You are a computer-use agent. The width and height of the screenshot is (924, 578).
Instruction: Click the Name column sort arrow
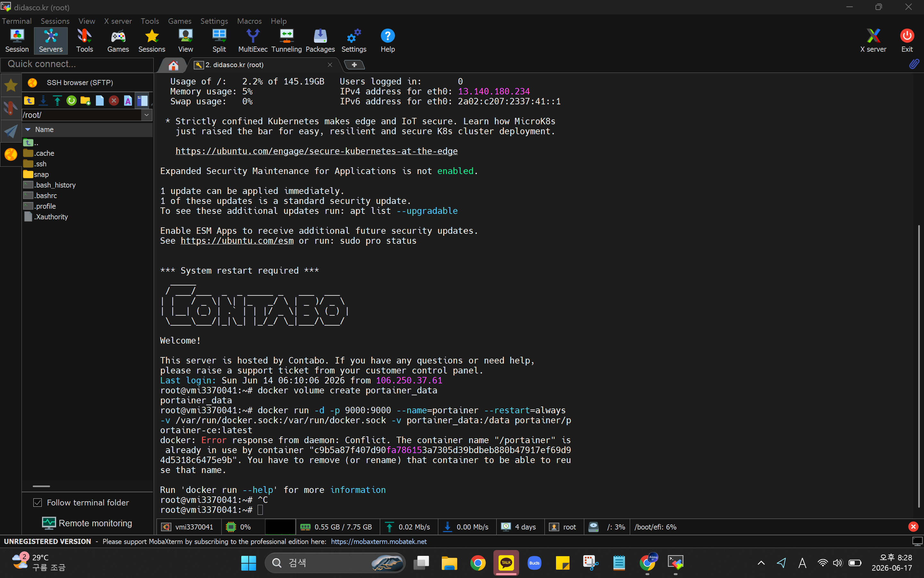coord(28,130)
